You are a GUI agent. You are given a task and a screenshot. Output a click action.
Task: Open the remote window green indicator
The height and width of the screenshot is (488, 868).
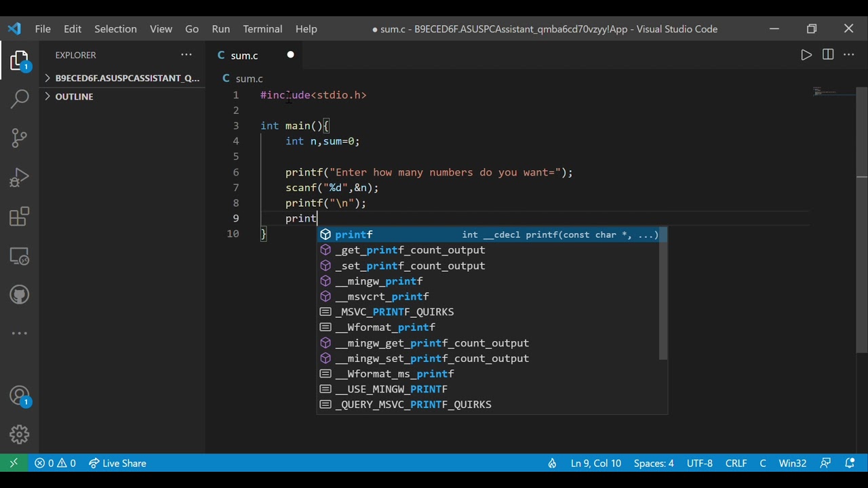coord(14,464)
